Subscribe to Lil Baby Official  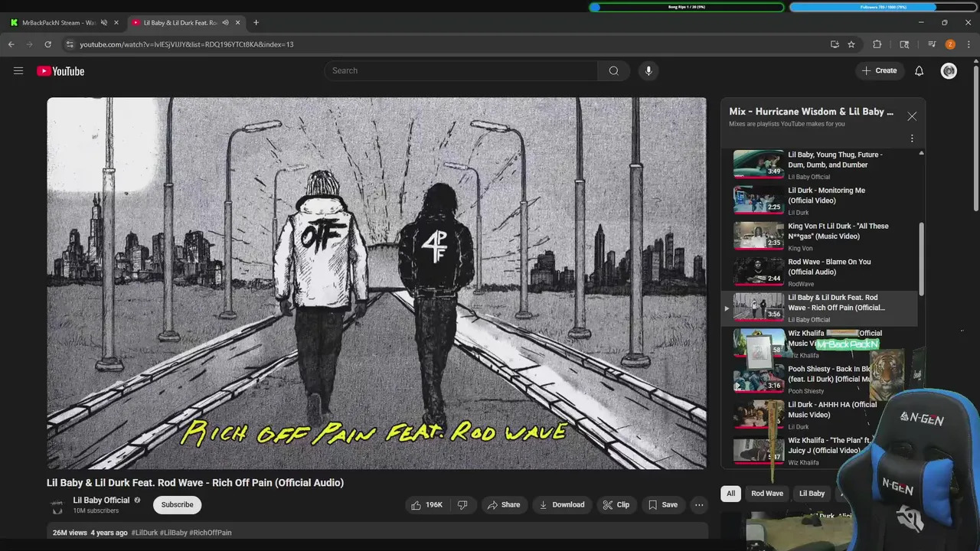click(177, 504)
